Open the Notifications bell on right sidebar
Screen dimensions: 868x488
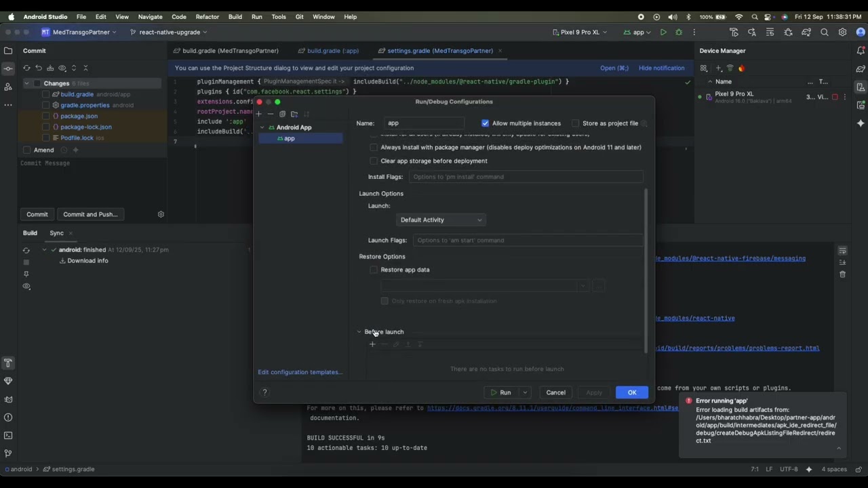coord(861,51)
